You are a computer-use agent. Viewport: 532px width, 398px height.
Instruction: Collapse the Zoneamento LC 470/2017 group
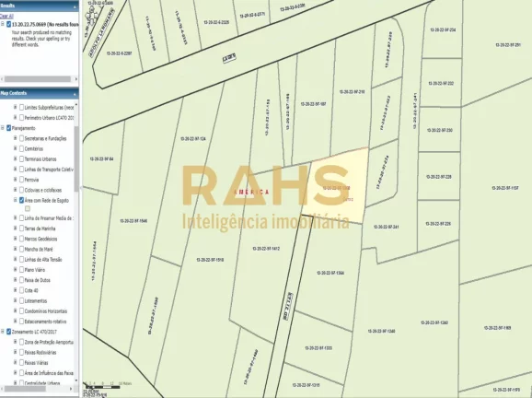pos(3,332)
